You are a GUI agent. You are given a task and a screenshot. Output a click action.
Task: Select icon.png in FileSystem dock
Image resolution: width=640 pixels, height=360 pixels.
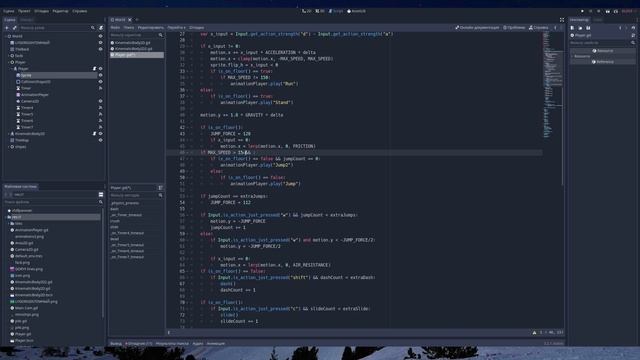pyautogui.click(x=22, y=276)
